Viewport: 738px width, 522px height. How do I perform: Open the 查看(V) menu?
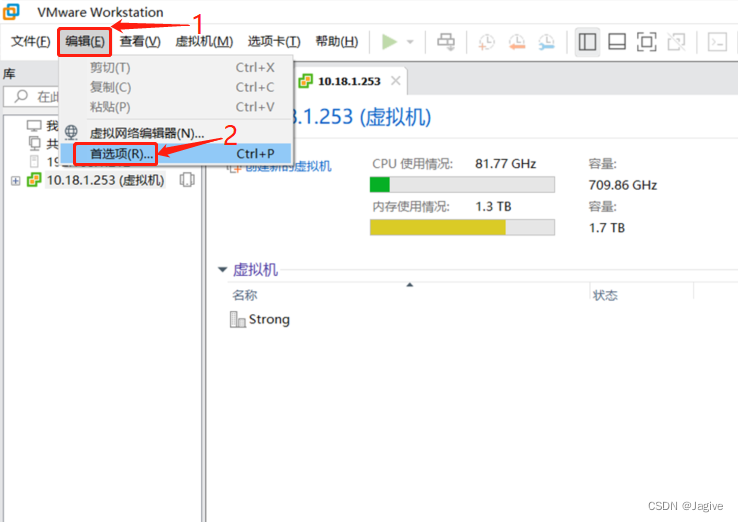pyautogui.click(x=140, y=41)
